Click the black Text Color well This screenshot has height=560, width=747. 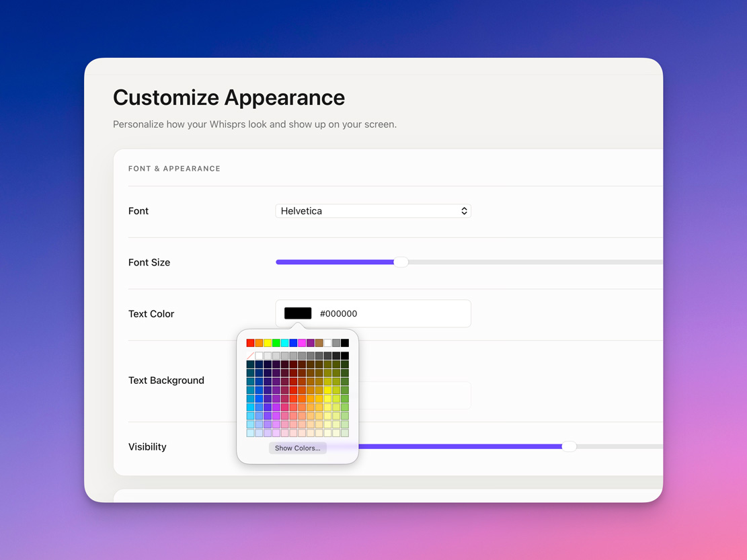(x=298, y=313)
